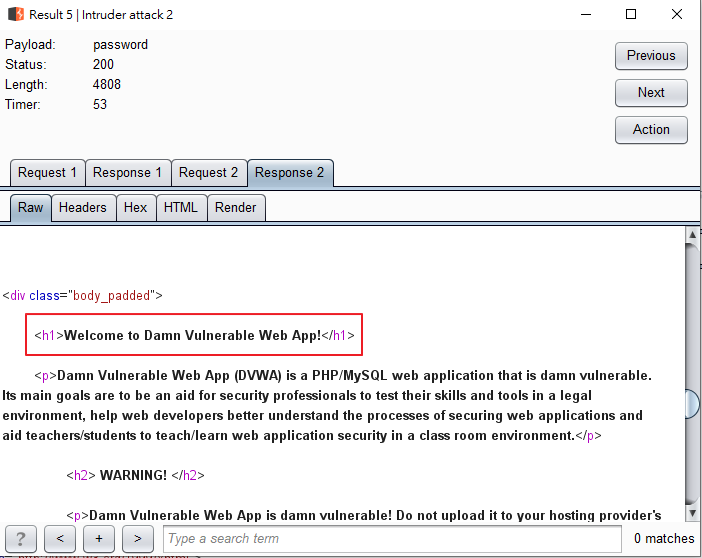Click the '0 matches' counter

click(x=664, y=539)
